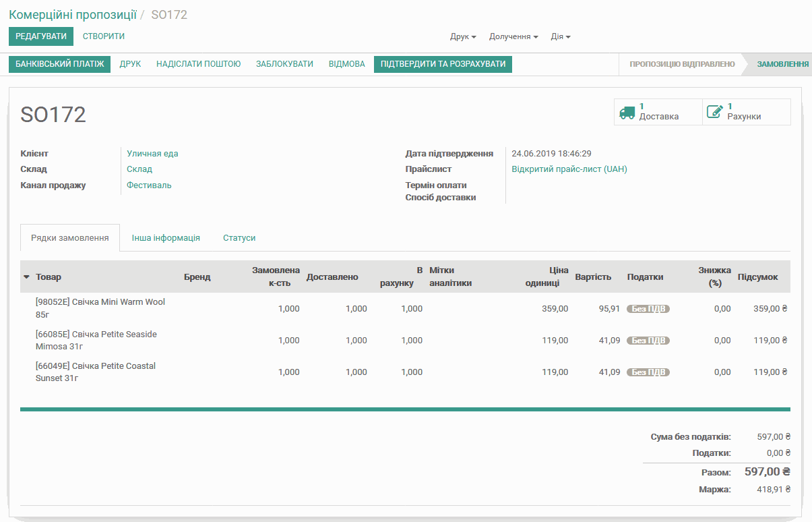Open Відкритий прайс-лист (UAH) link
The width and height of the screenshot is (812, 522).
[x=569, y=169]
